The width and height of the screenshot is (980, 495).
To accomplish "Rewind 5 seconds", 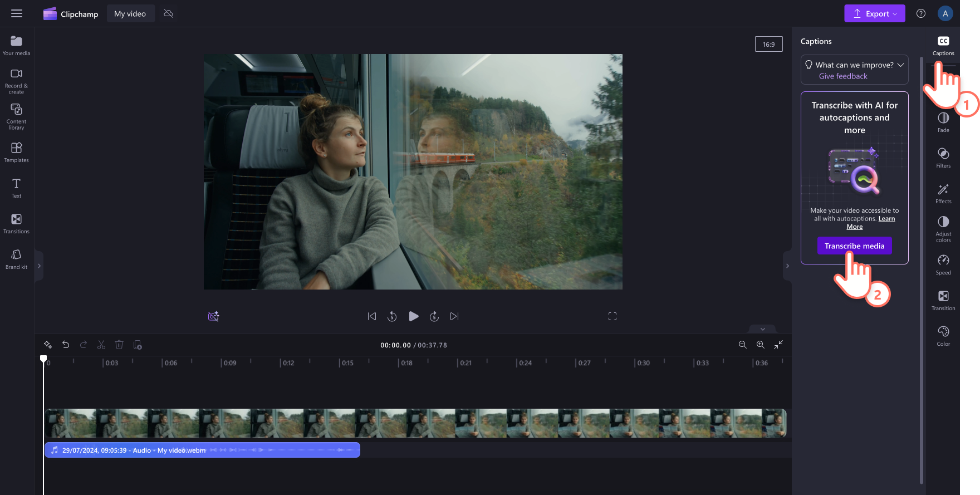I will [x=392, y=316].
